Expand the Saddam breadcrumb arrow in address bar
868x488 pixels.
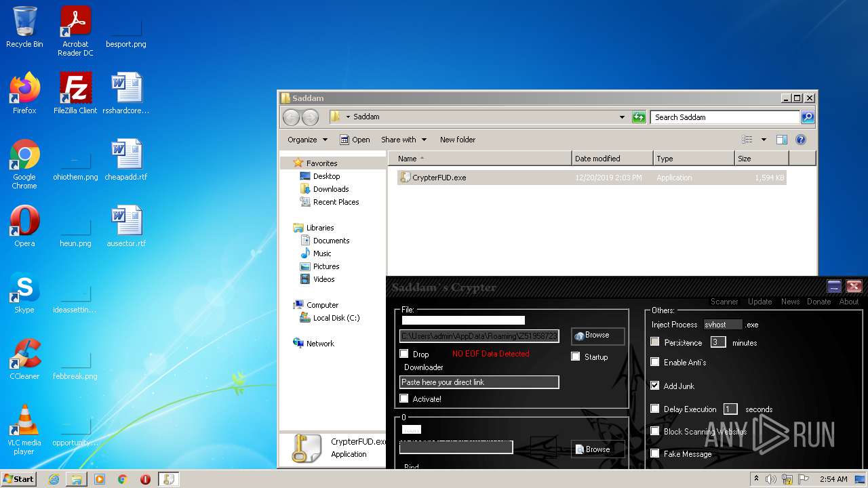348,117
